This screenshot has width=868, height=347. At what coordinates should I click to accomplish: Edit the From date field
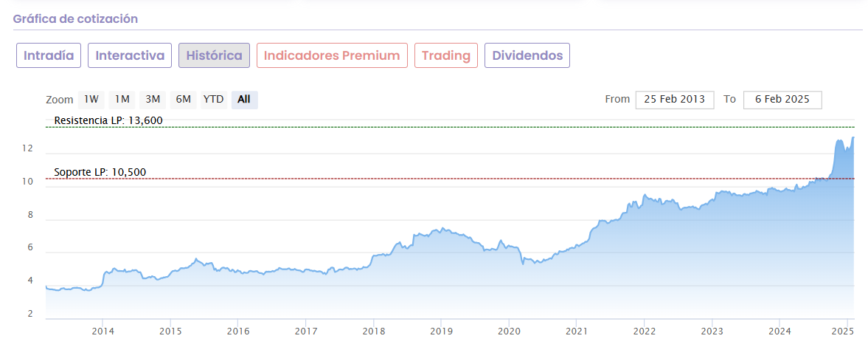click(x=675, y=99)
